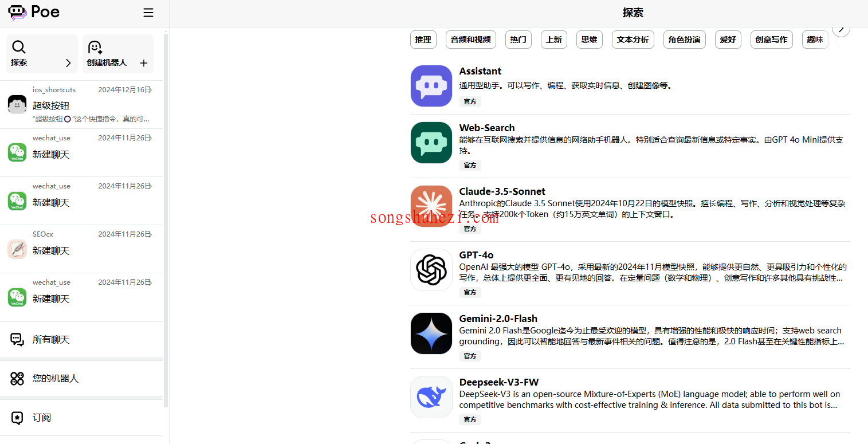Expand the 探索 chevron arrow
The image size is (868, 444).
click(68, 63)
